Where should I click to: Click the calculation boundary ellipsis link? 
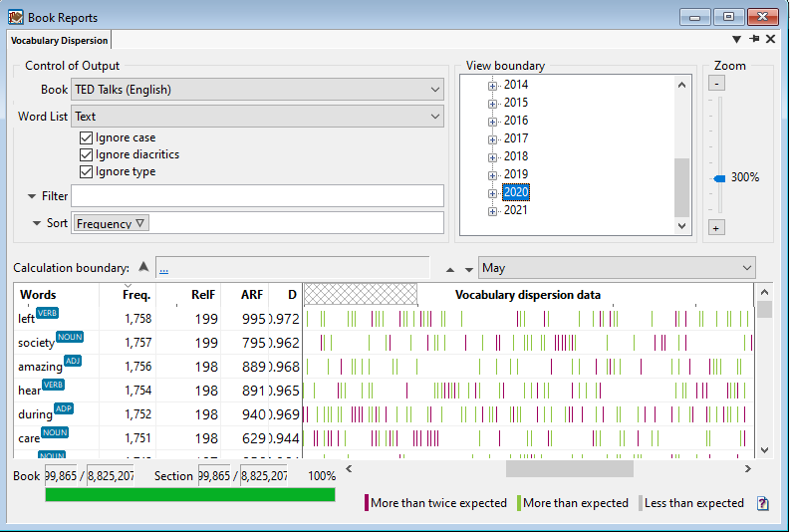click(163, 268)
